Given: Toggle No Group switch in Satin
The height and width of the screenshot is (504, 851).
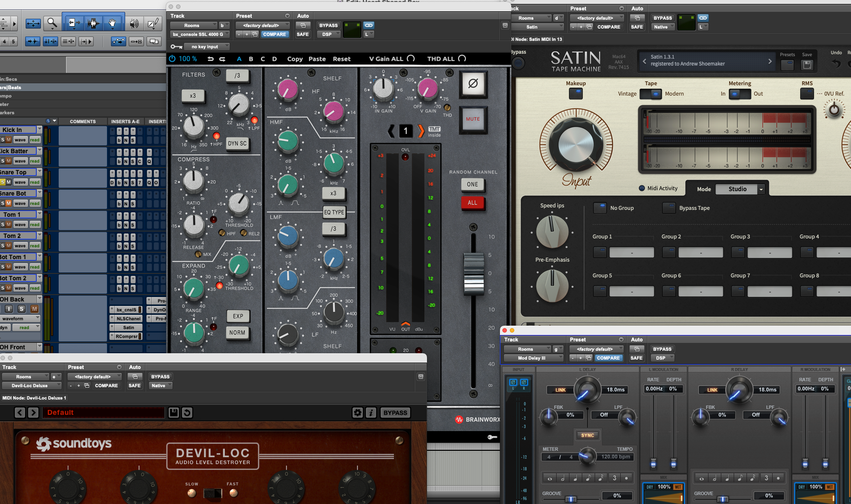Looking at the screenshot, I should [x=600, y=208].
